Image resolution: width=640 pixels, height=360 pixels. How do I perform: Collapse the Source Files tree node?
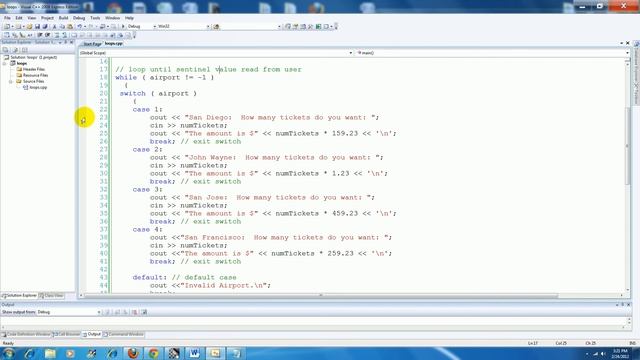(11, 82)
